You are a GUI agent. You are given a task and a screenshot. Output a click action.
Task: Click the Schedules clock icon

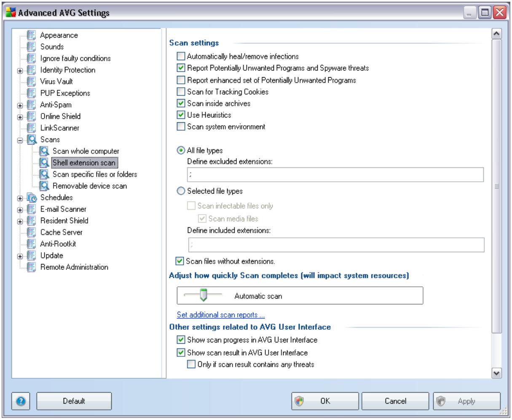coord(32,197)
